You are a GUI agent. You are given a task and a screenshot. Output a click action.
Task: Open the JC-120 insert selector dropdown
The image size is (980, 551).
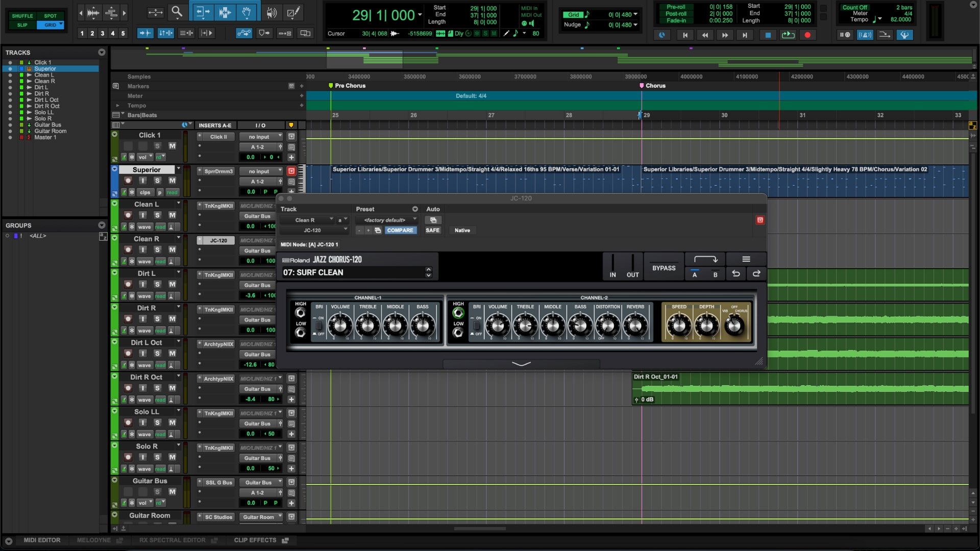coord(314,230)
